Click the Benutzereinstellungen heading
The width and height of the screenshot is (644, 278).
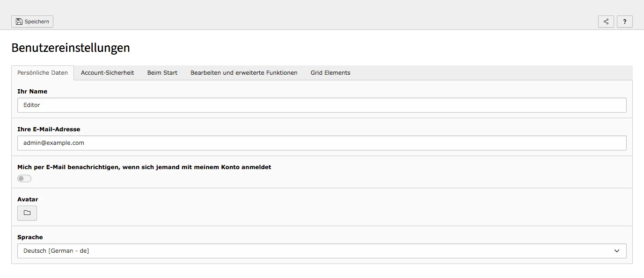71,47
